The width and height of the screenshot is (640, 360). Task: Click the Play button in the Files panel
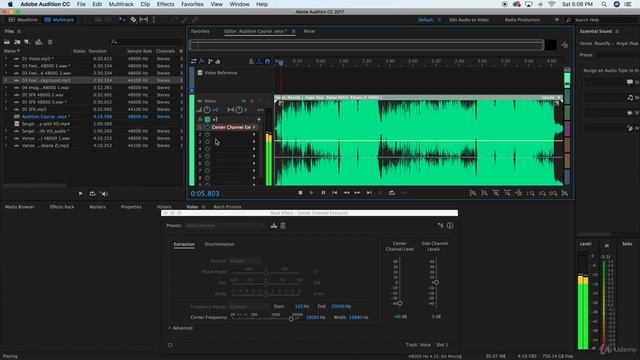[x=80, y=193]
